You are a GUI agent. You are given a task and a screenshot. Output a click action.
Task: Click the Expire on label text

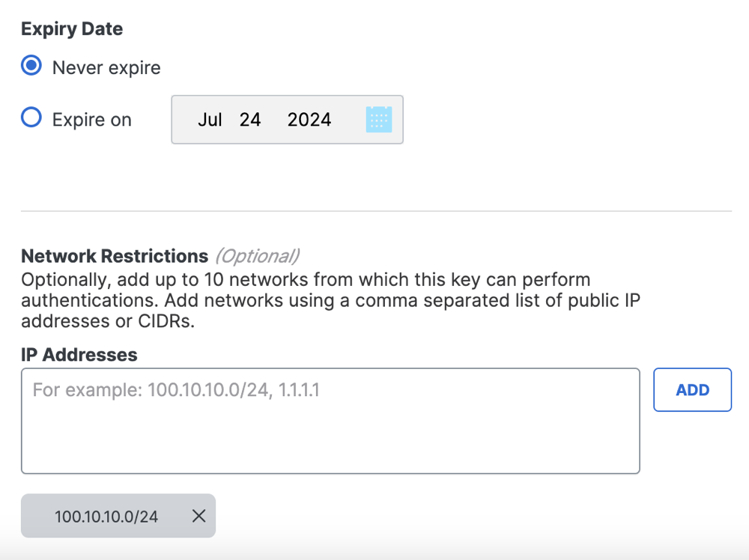click(91, 119)
